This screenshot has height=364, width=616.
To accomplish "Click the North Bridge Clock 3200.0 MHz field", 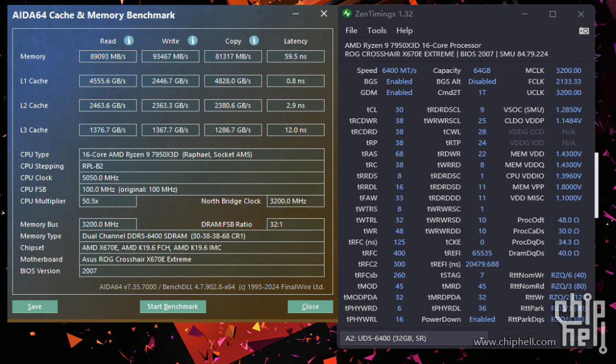I will point(296,201).
